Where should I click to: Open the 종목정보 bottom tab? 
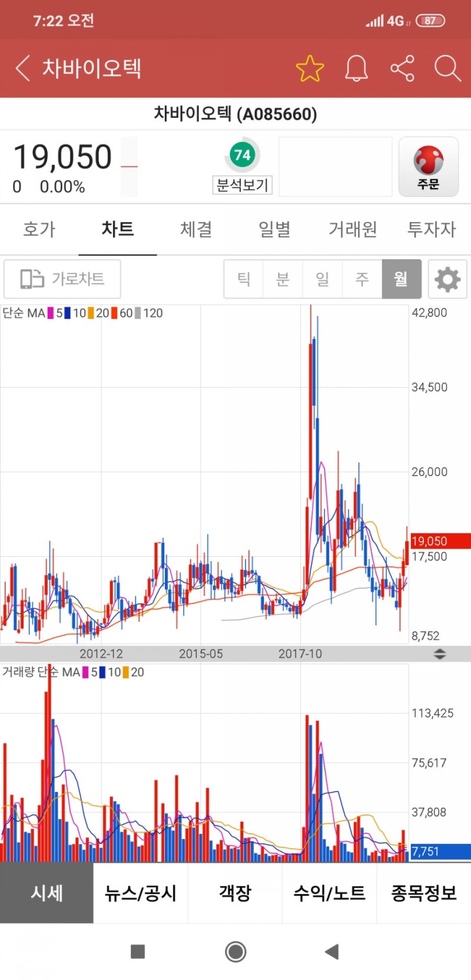(x=424, y=893)
